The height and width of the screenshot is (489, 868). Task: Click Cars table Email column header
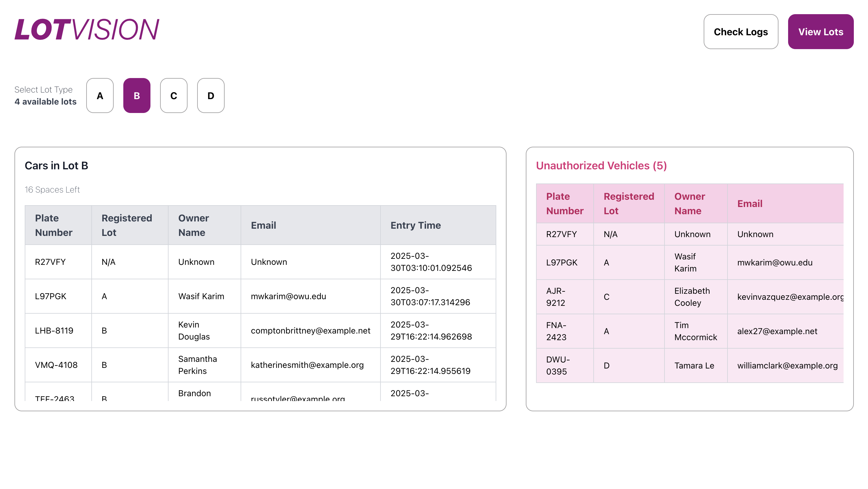[263, 225]
